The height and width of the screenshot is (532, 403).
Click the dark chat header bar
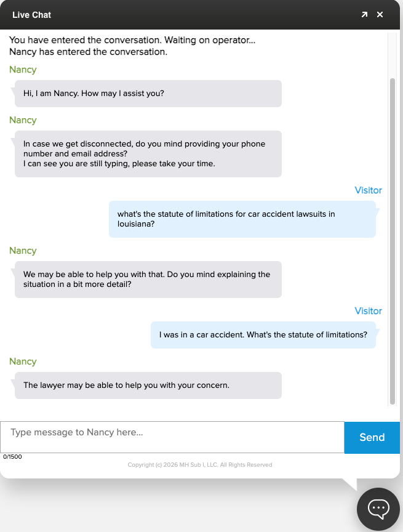(x=185, y=14)
